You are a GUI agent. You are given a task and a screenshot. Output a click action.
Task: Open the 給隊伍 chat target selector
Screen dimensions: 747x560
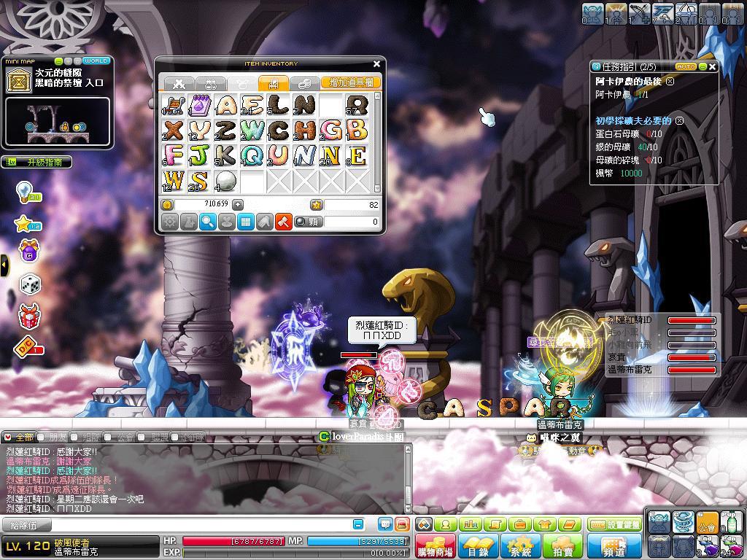click(26, 525)
